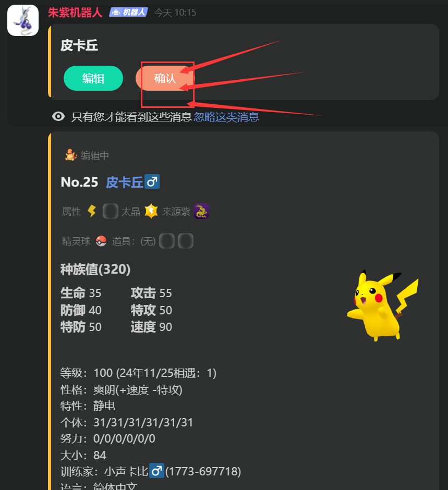Click the green 编辑 button
Image resolution: width=448 pixels, height=490 pixels.
93,78
